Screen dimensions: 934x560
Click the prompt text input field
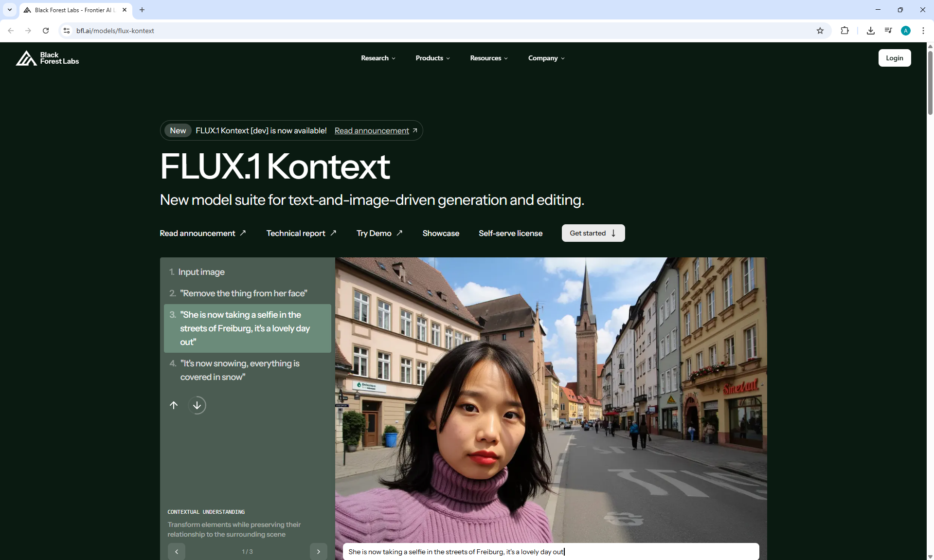(x=550, y=552)
